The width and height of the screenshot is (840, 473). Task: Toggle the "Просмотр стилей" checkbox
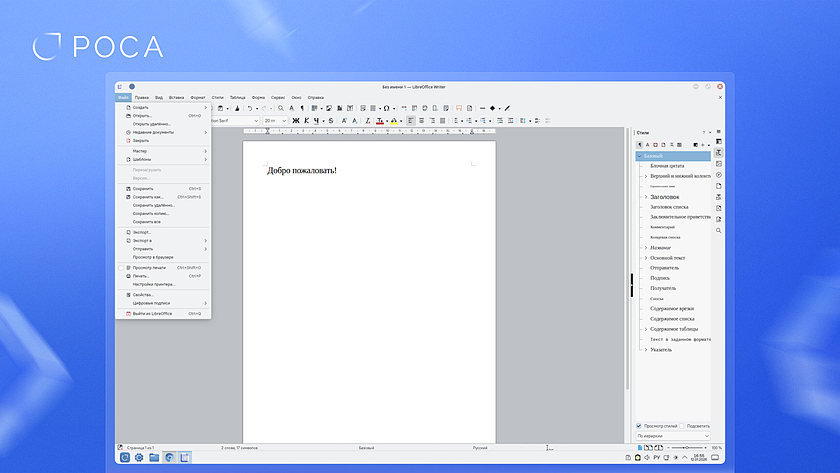(640, 426)
